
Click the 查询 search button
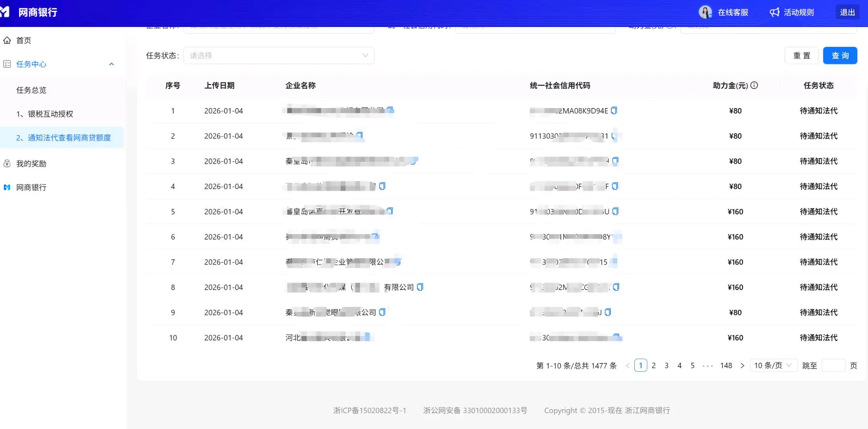(x=840, y=55)
